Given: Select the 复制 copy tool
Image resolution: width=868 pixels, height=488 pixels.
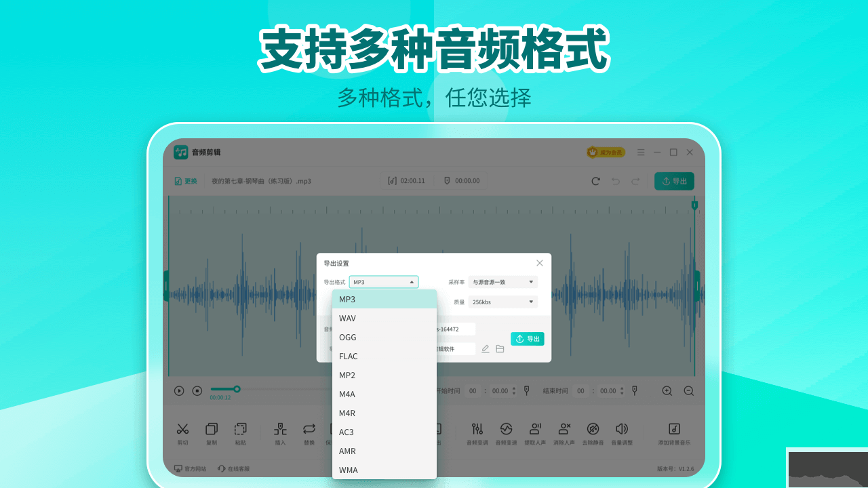Looking at the screenshot, I should tap(212, 434).
